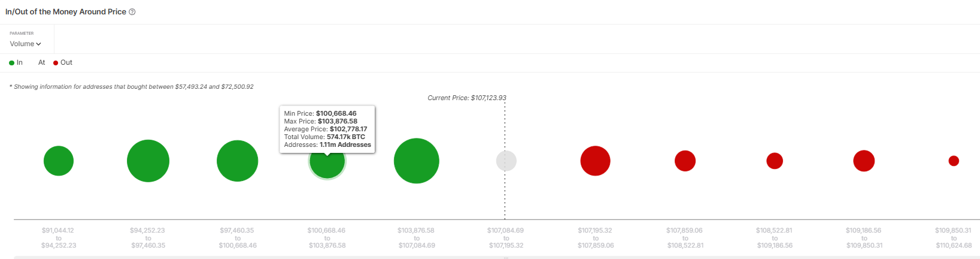Viewport: 980px width, 259px height.
Task: Click the help icon beside chart title
Action: 132,12
